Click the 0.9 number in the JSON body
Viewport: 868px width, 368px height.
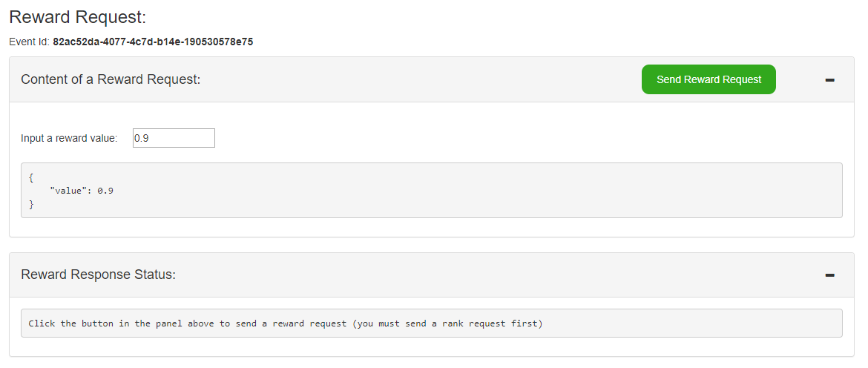(106, 191)
